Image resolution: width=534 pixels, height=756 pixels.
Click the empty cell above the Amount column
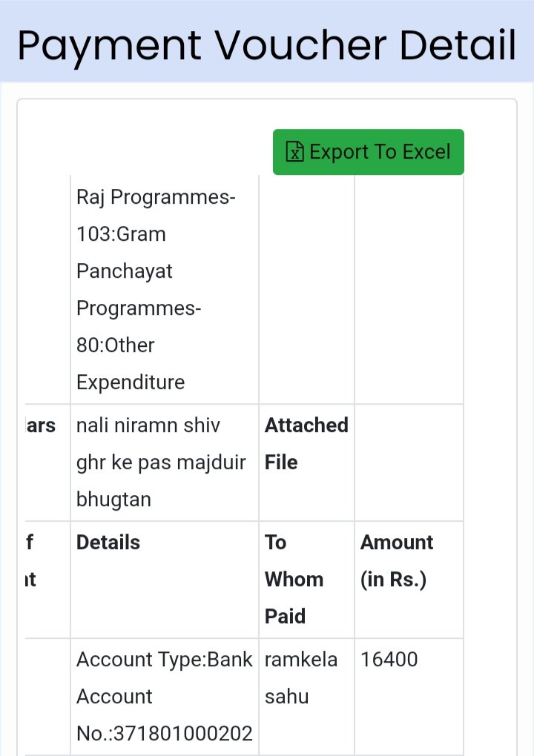[409, 290]
